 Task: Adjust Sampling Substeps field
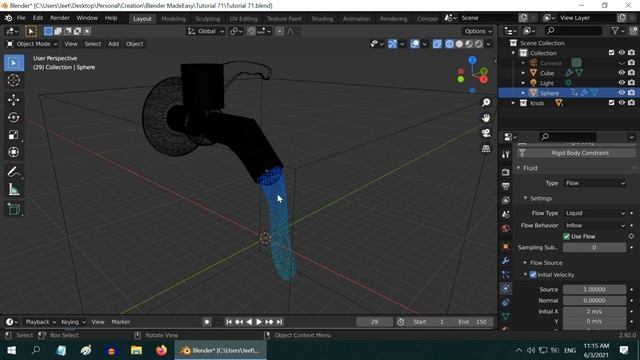click(594, 247)
